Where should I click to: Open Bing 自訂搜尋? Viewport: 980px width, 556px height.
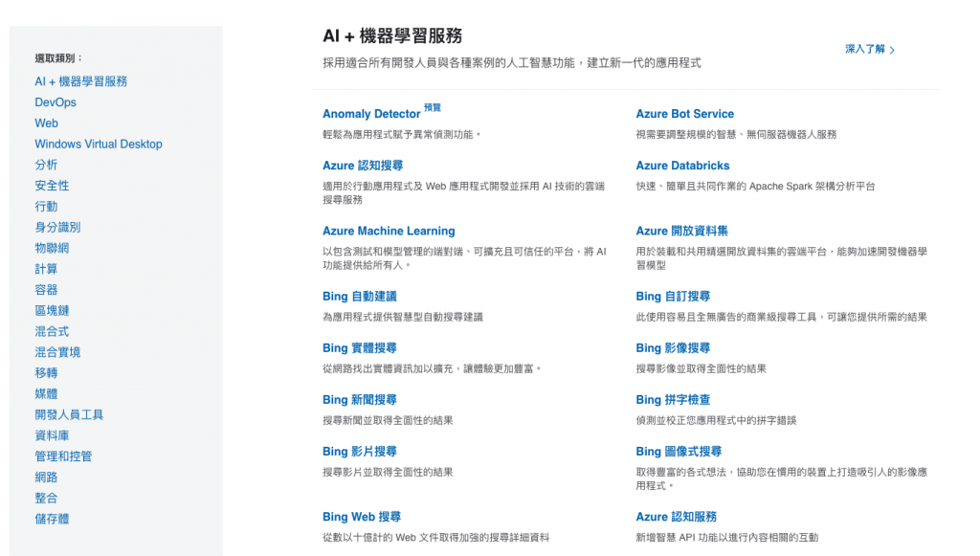coord(673,296)
